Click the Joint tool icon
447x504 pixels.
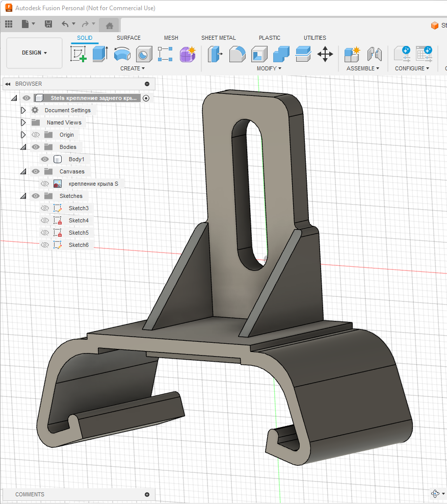(375, 54)
